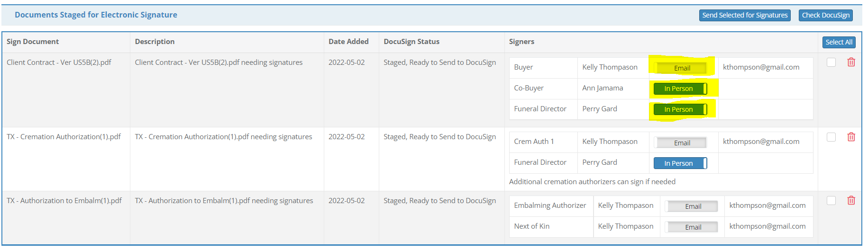Click the DocuSign Status column header

click(x=411, y=42)
